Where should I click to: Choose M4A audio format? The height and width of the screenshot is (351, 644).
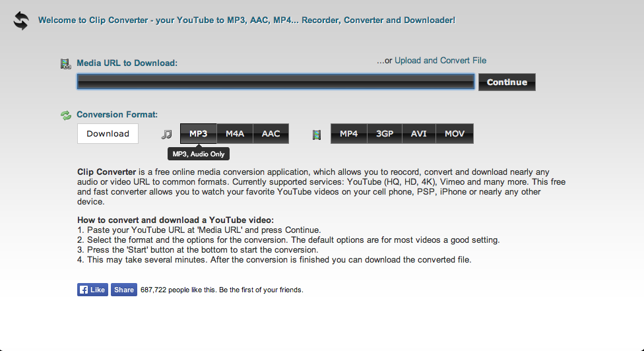pos(235,133)
